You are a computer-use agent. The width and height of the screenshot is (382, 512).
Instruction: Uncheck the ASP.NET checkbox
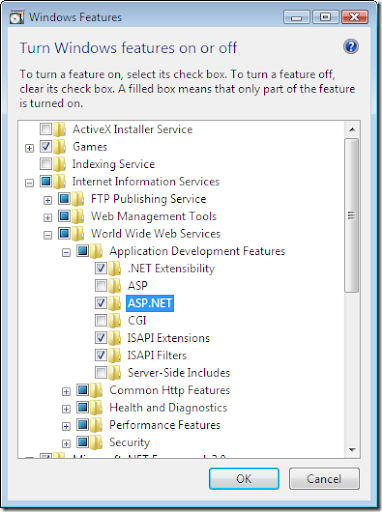tap(101, 303)
